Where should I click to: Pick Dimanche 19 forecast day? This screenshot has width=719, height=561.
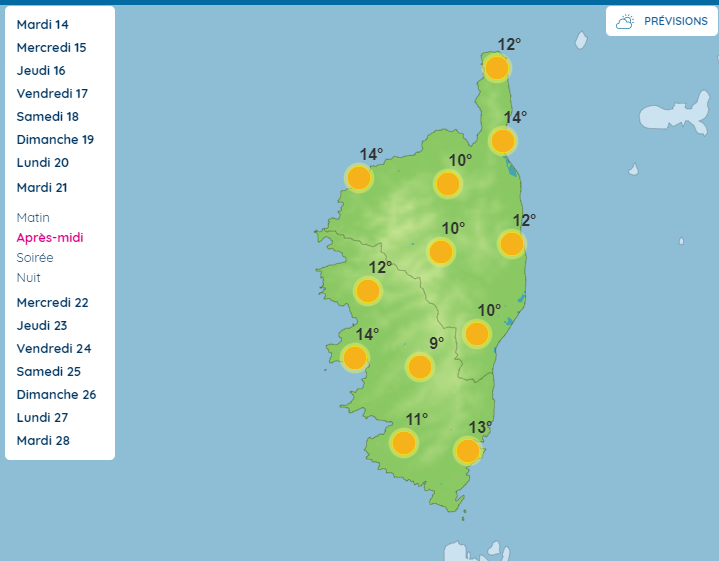tap(55, 139)
